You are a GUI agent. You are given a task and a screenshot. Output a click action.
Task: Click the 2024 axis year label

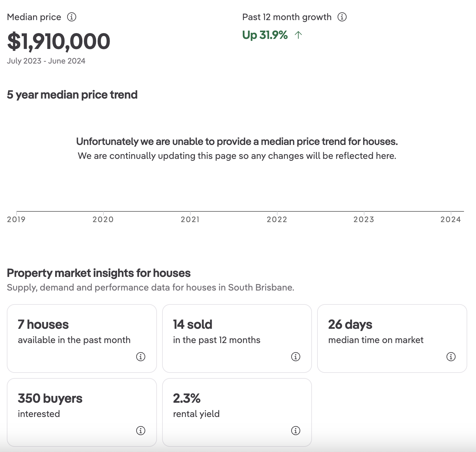450,220
